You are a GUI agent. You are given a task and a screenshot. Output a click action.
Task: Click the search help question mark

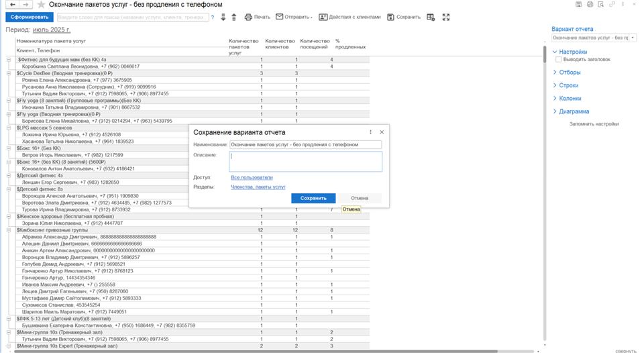tap(213, 17)
